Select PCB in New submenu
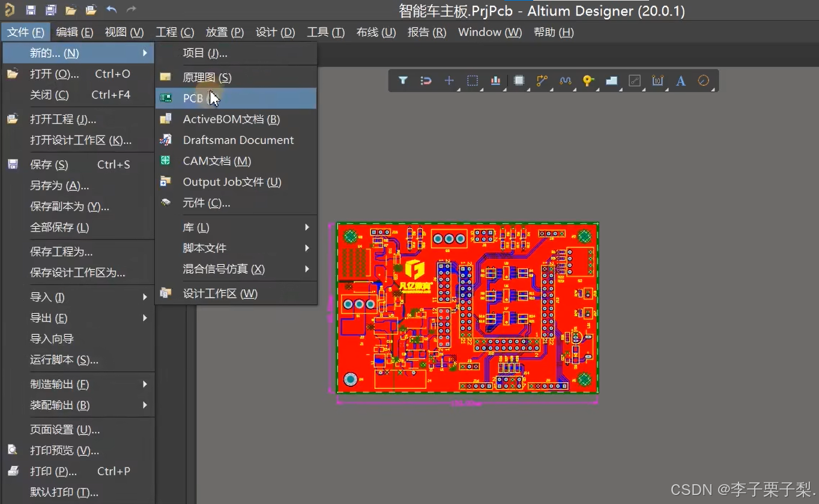 click(x=236, y=98)
